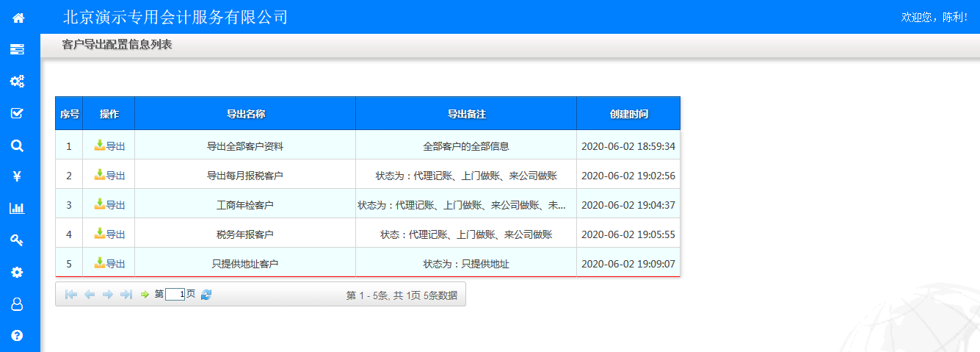
Task: Click note 状态为：只提供地址
Action: pos(466,264)
